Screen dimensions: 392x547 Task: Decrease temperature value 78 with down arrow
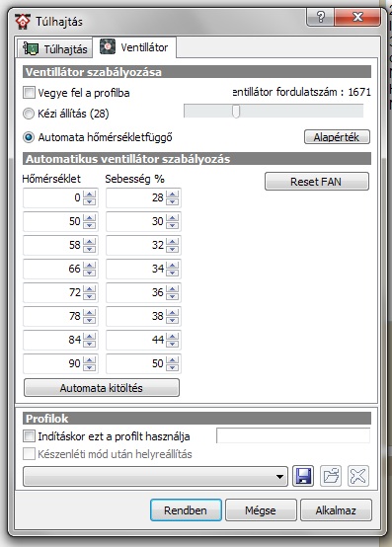(89, 320)
